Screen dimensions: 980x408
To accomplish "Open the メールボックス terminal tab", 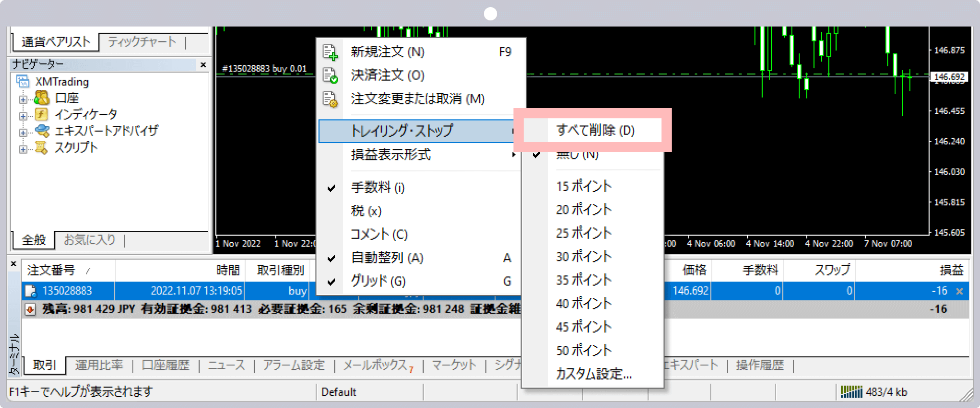I will pyautogui.click(x=378, y=365).
